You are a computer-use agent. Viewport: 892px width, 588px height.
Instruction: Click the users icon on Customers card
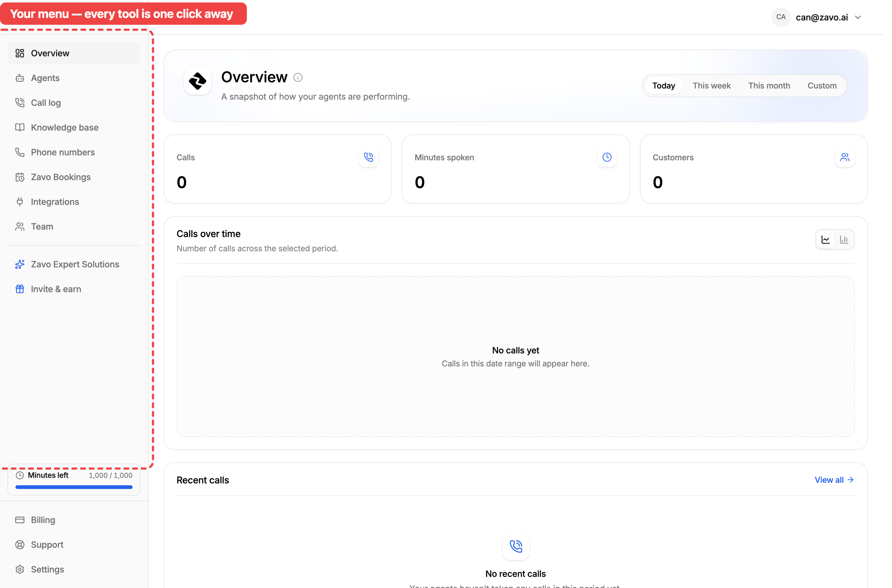pyautogui.click(x=845, y=157)
